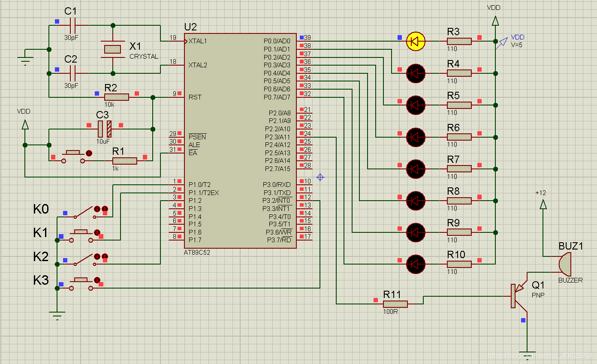Click the R3 110 ohm resistor

pyautogui.click(x=459, y=41)
